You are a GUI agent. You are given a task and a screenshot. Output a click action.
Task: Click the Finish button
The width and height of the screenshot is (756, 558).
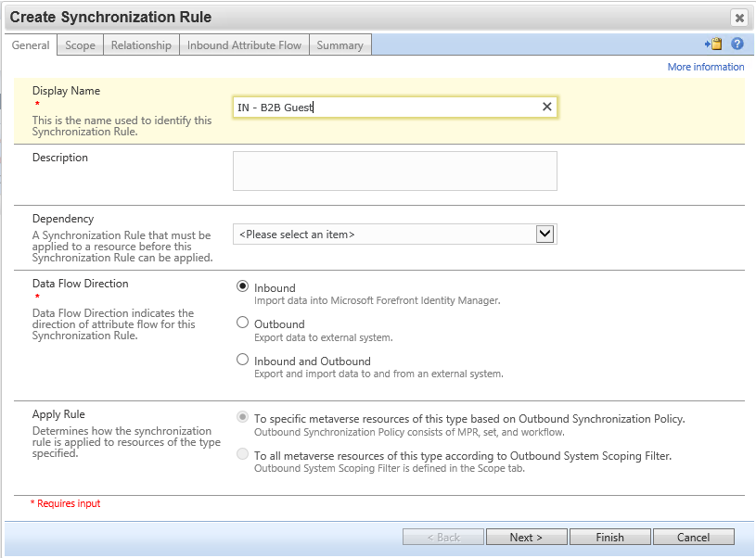click(x=610, y=537)
